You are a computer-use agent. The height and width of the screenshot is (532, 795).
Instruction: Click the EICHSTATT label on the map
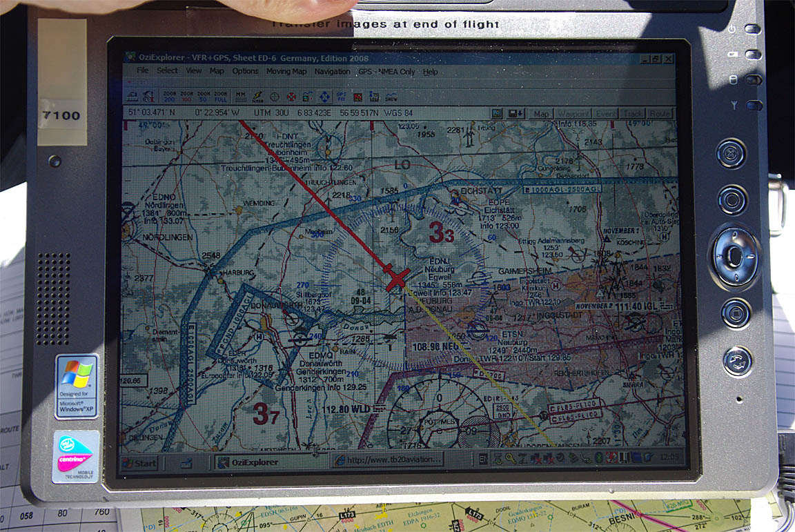480,191
